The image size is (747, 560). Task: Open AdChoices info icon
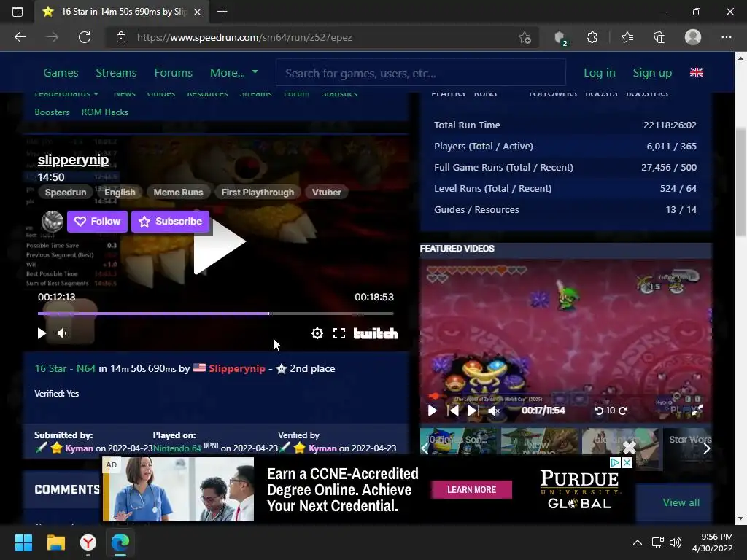[x=616, y=462]
